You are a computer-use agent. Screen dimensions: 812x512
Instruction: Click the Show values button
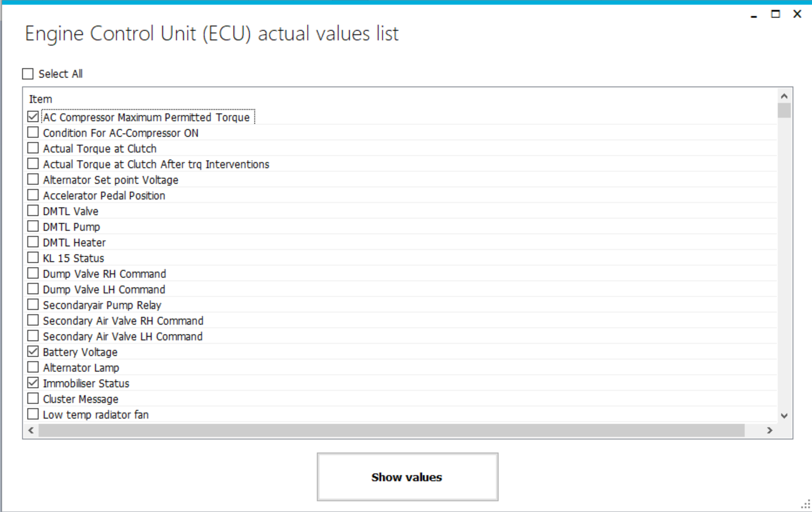coord(407,477)
